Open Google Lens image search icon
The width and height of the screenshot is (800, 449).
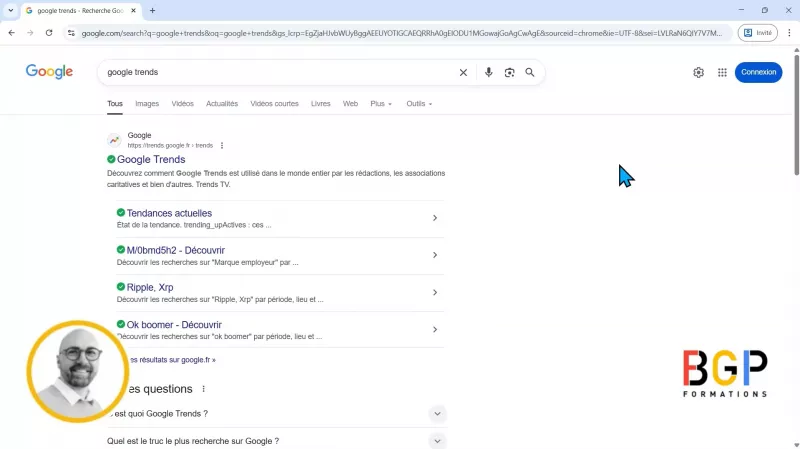509,72
